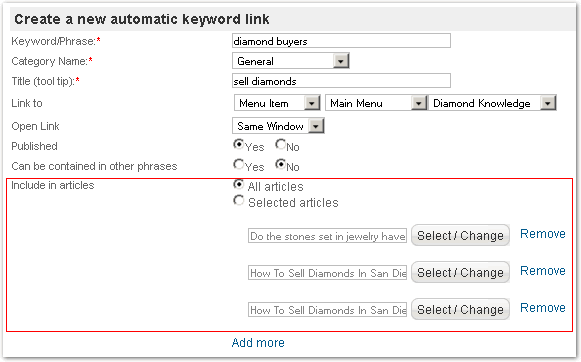Remove the 'Do the stones set in jewelry' article
Screen dimensions: 581x362
[x=543, y=234]
